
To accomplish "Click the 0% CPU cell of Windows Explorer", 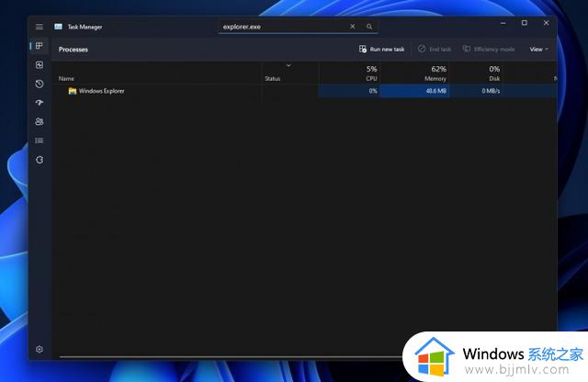I will (x=349, y=91).
